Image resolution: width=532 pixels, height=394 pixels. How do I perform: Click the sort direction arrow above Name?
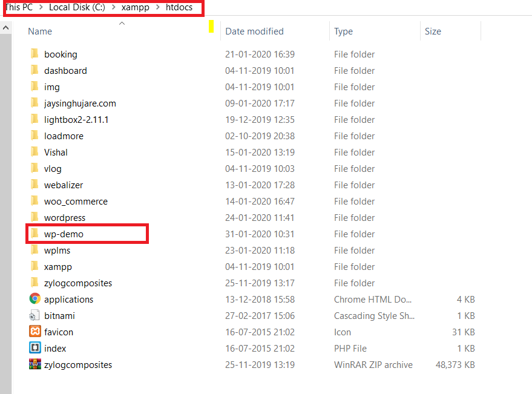122,23
